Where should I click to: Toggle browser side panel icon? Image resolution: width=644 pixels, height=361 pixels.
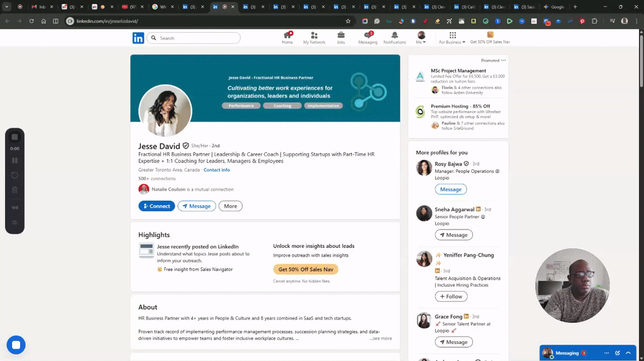tap(56, 21)
